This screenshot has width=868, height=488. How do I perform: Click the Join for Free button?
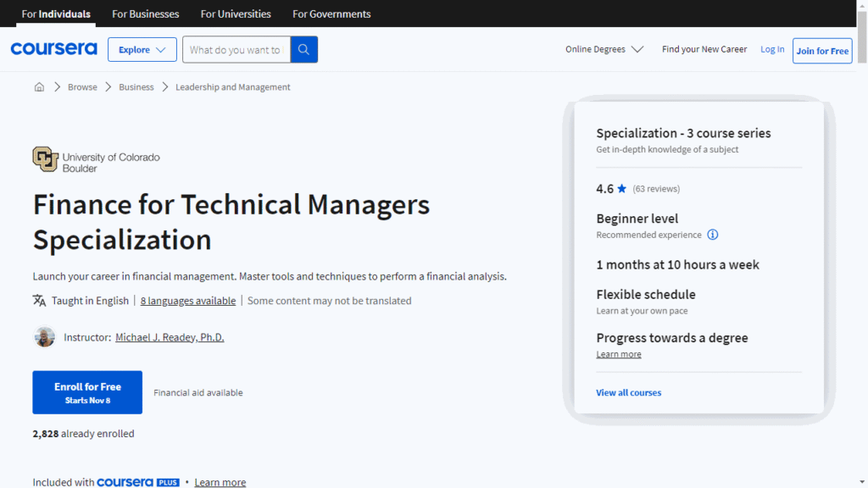pos(822,51)
